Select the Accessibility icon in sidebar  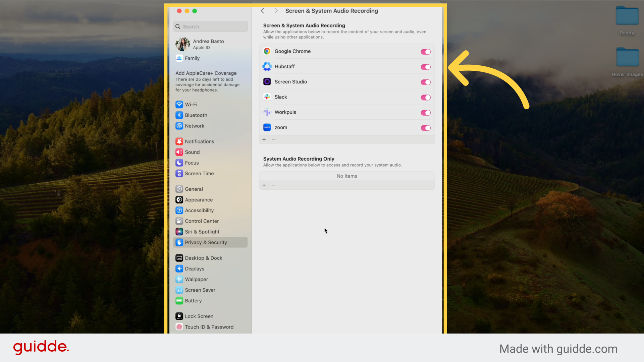(179, 210)
